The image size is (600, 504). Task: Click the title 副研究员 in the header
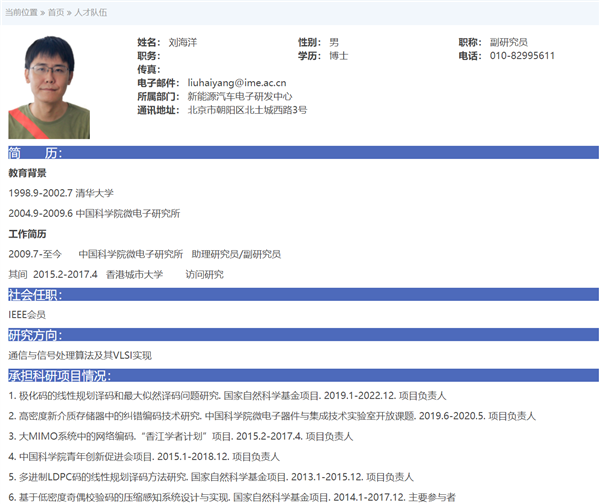pos(509,42)
